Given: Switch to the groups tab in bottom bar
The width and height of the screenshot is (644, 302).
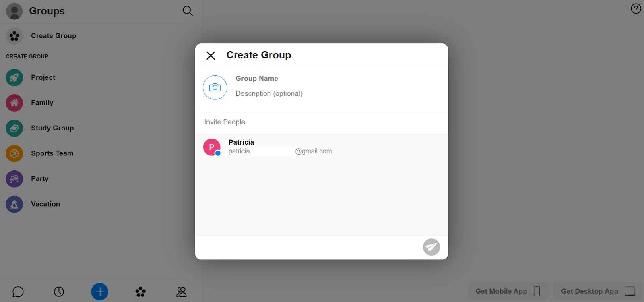Looking at the screenshot, I should pyautogui.click(x=140, y=292).
